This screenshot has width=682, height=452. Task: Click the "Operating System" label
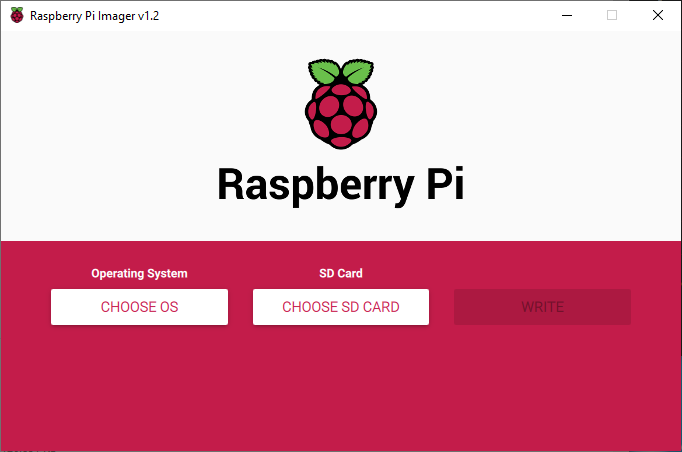139,274
